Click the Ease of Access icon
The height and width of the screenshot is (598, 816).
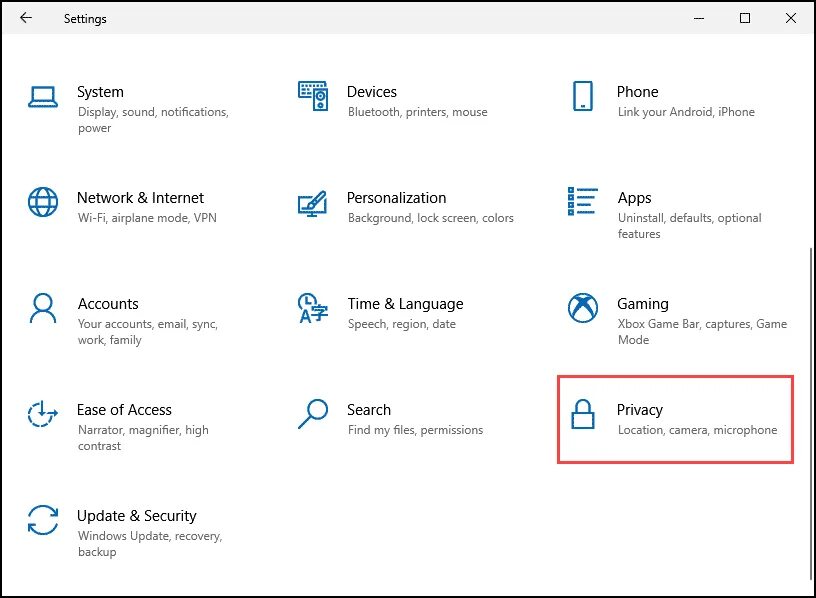[42, 414]
